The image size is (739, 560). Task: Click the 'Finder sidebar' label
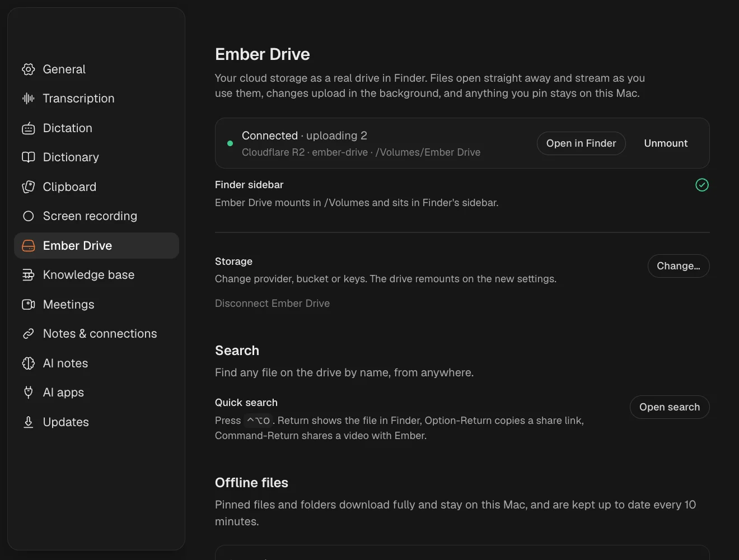pos(249,185)
